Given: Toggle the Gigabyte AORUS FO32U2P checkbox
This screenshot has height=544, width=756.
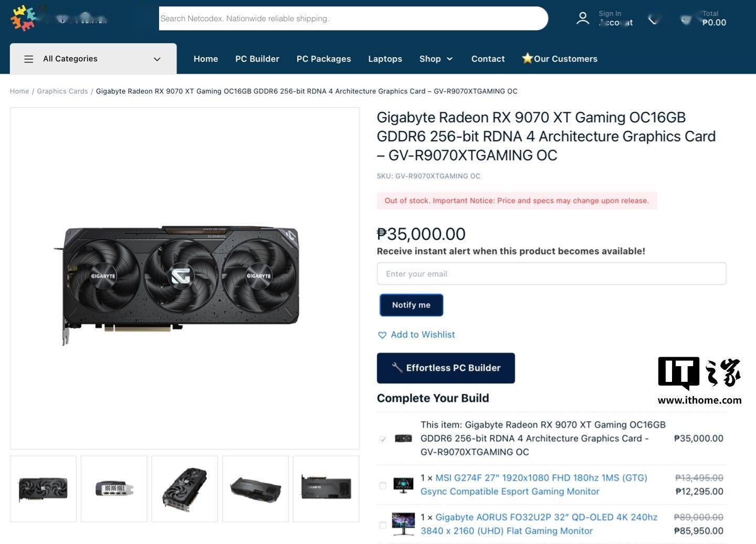Looking at the screenshot, I should [383, 525].
